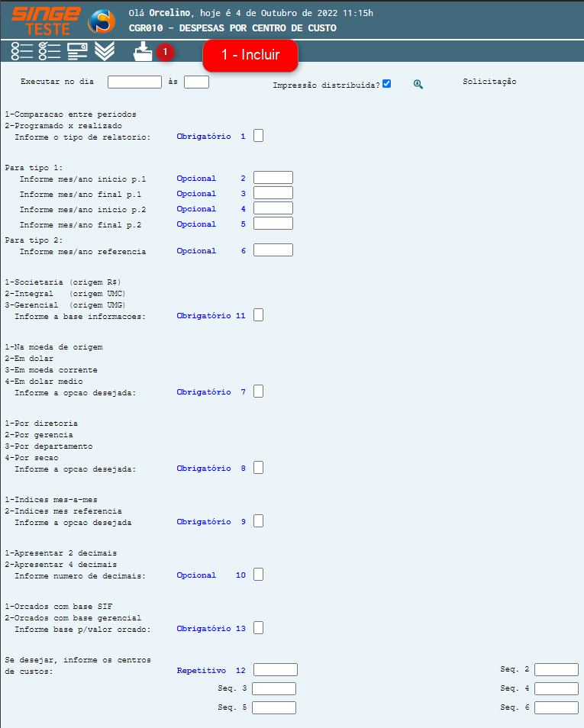The height and width of the screenshot is (728, 584).
Task: Focus the time field after 'às'
Action: coord(196,82)
